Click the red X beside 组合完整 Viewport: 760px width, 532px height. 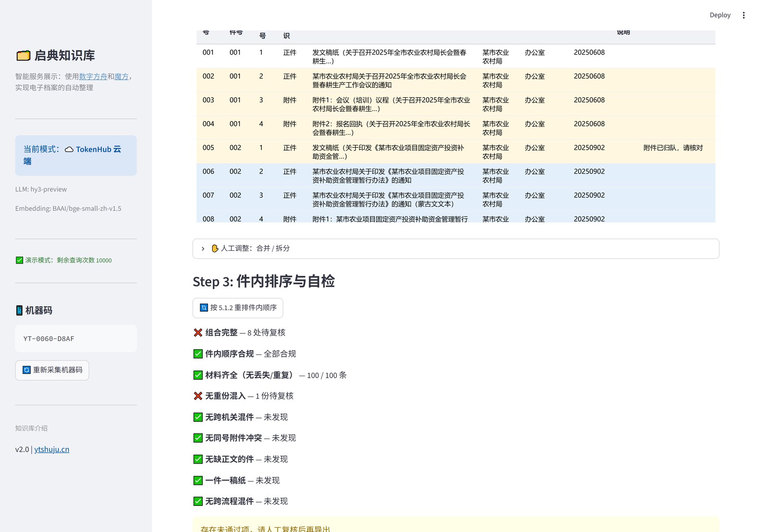(198, 332)
